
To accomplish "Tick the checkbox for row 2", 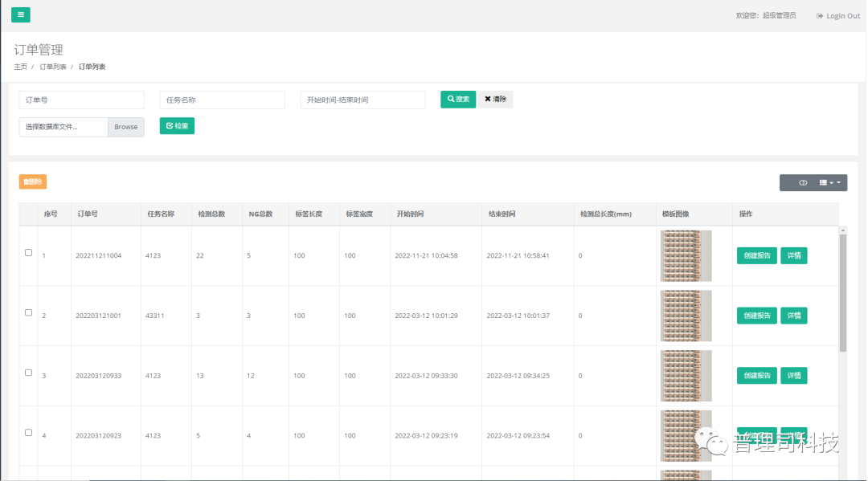I will click(29, 312).
